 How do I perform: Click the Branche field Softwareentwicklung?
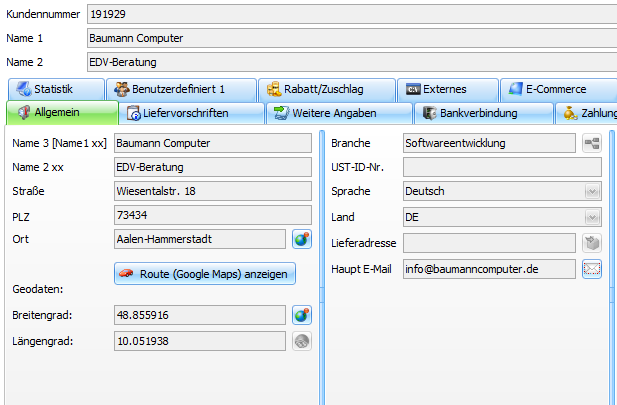(489, 143)
